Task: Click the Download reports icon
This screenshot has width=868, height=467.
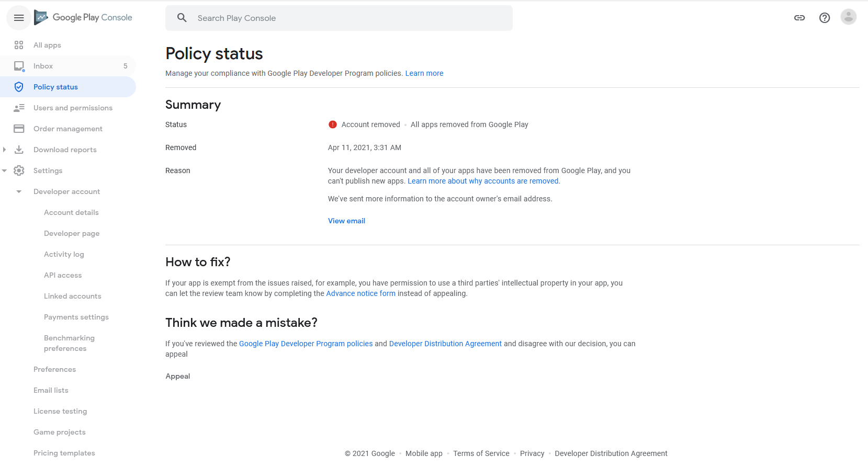Action: click(x=19, y=150)
